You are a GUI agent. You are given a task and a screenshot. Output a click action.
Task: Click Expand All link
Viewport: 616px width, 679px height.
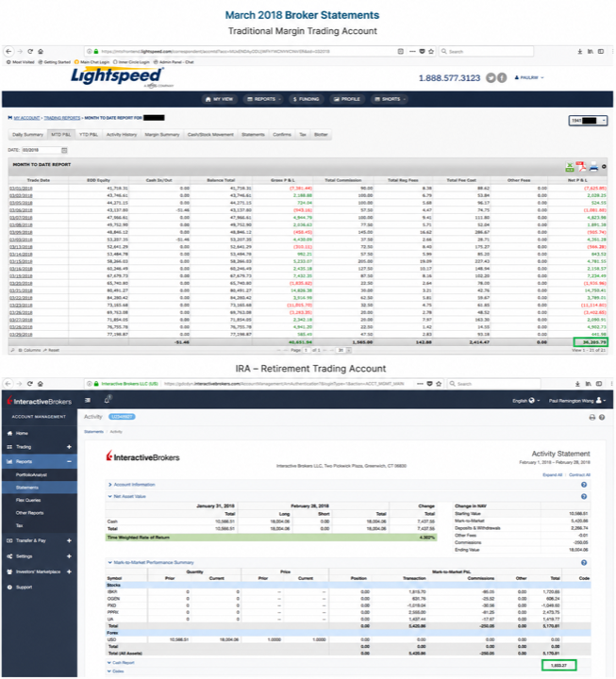coord(552,475)
